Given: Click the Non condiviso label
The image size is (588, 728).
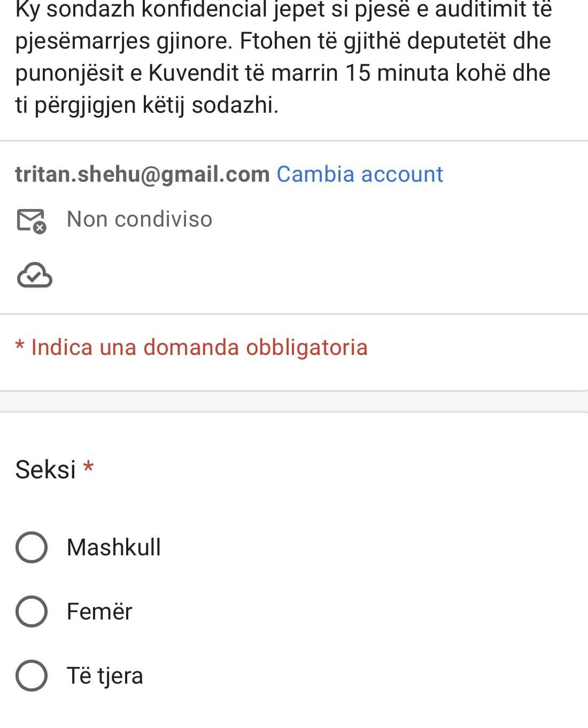Looking at the screenshot, I should point(139,219).
